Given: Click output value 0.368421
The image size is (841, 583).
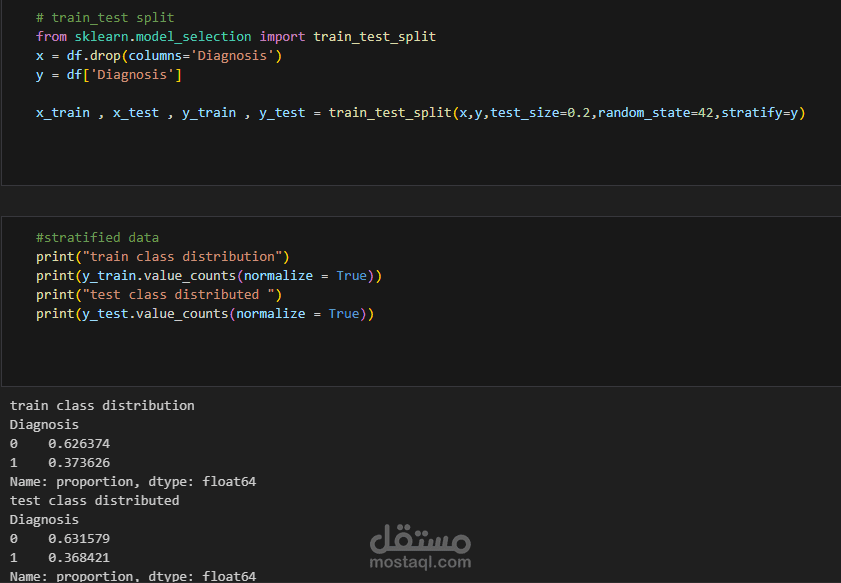Looking at the screenshot, I should point(79,557).
